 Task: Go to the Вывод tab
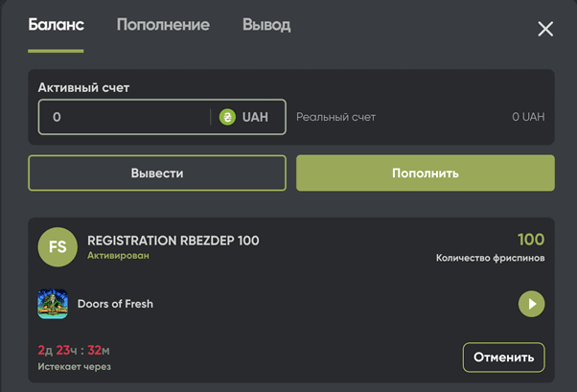(266, 25)
